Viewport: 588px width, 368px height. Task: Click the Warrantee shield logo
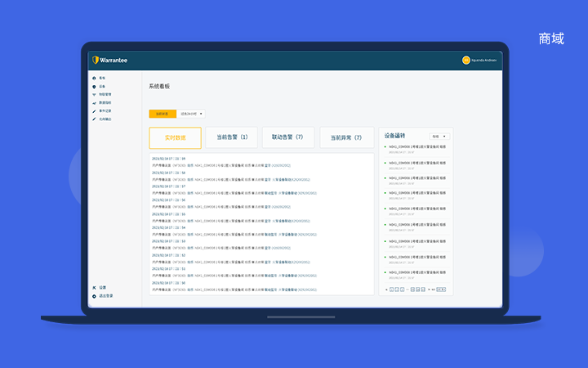click(x=96, y=60)
